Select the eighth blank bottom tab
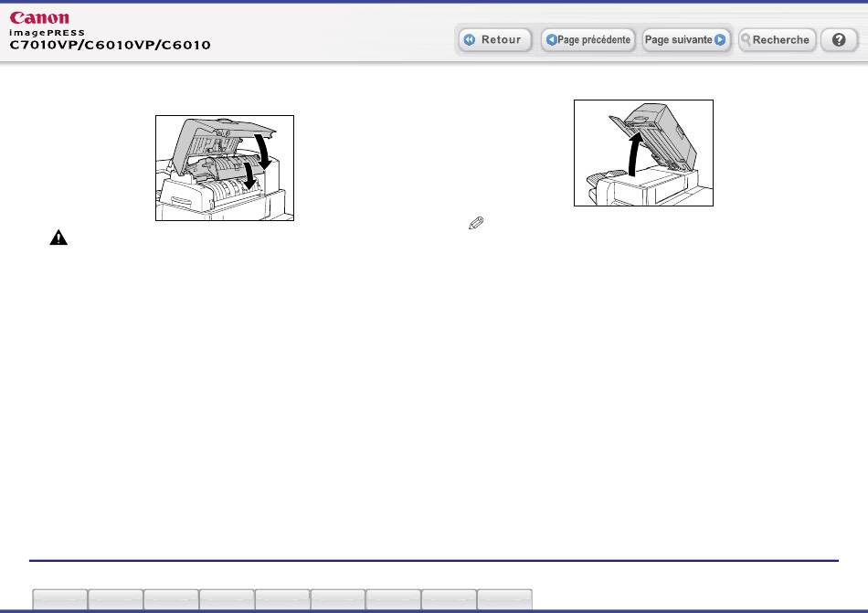This screenshot has height=613, width=868. [x=450, y=599]
